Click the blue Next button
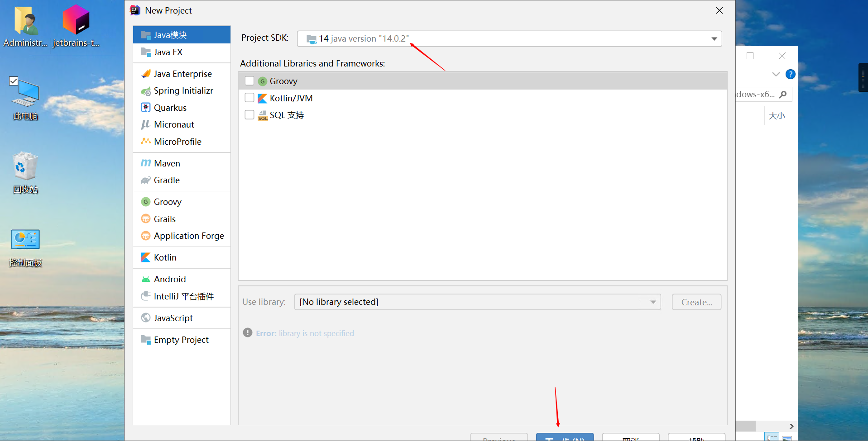This screenshot has height=441, width=868. [x=565, y=437]
